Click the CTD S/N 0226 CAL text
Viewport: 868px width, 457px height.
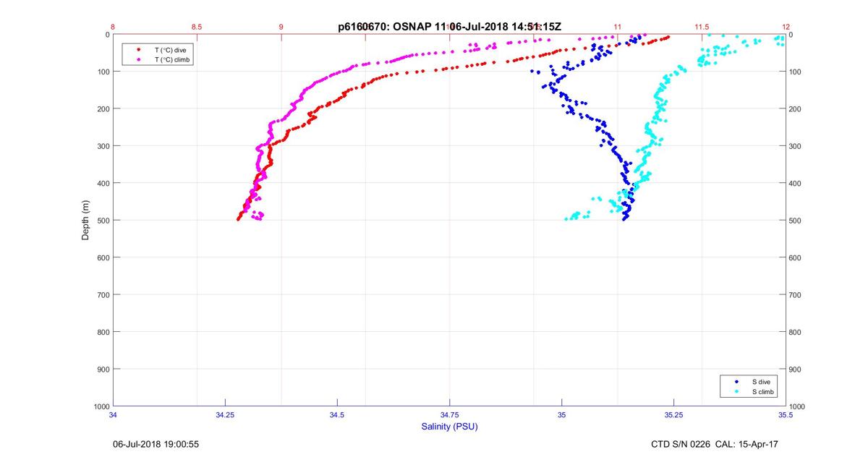715,444
